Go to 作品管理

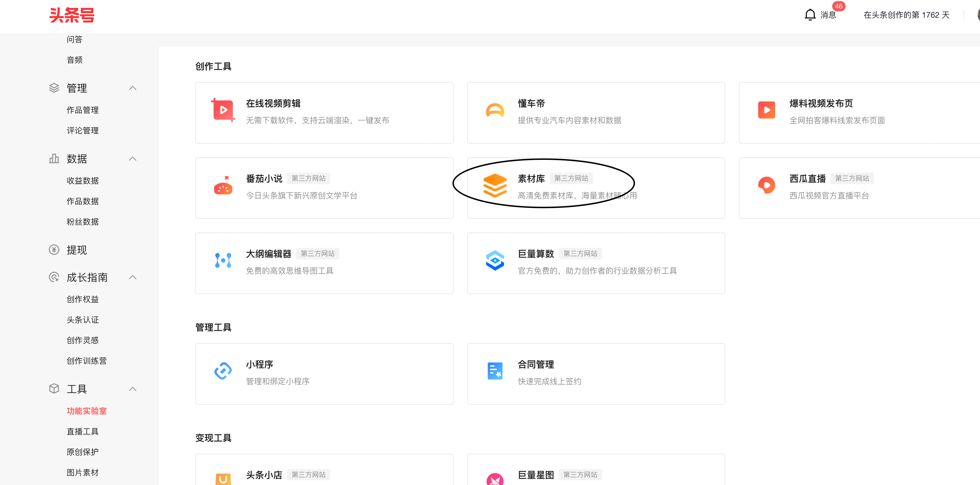(83, 110)
